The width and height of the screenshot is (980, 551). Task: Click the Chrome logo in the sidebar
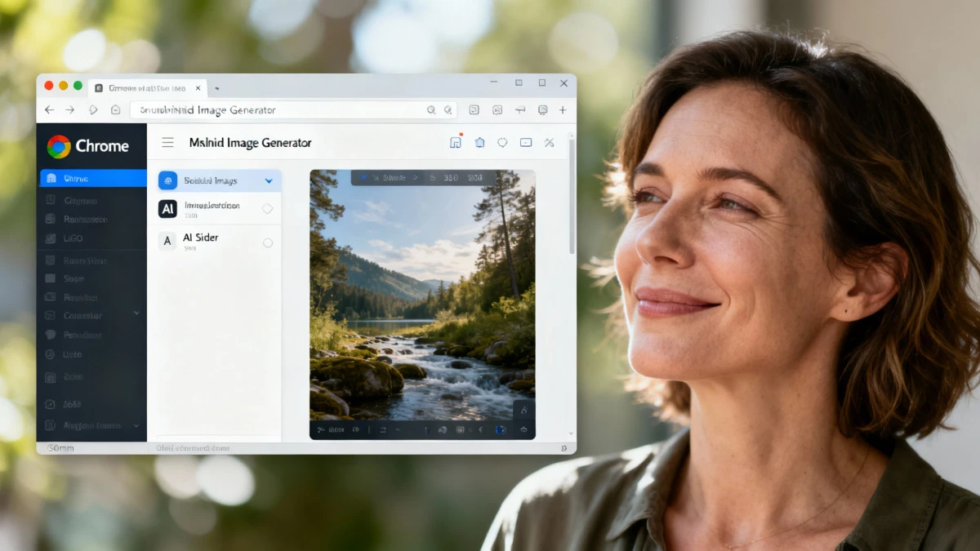(x=59, y=146)
